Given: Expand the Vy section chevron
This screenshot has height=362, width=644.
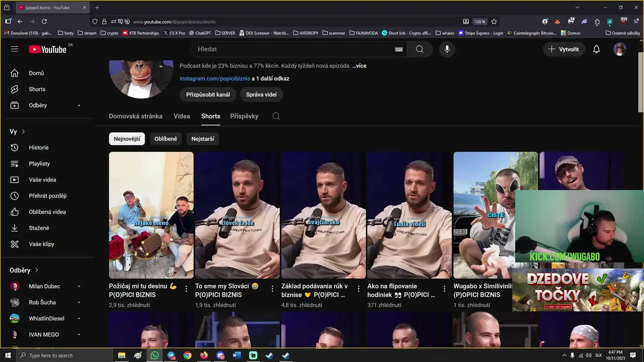Looking at the screenshot, I should pos(23,132).
